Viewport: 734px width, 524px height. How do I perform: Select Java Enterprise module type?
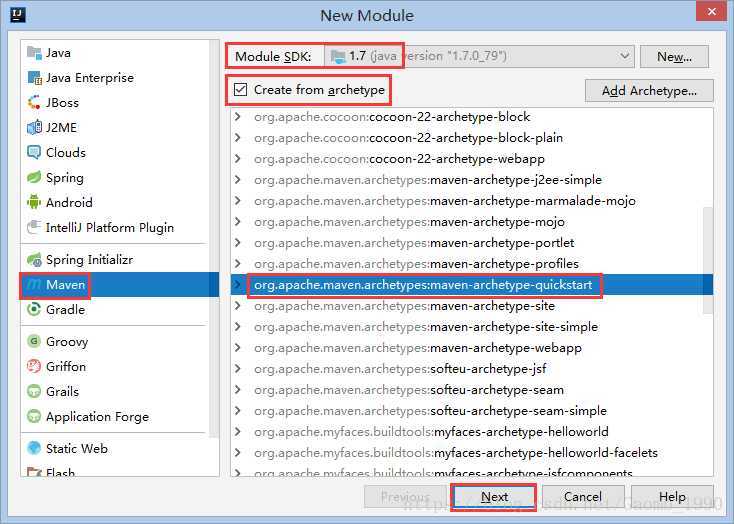click(115, 78)
